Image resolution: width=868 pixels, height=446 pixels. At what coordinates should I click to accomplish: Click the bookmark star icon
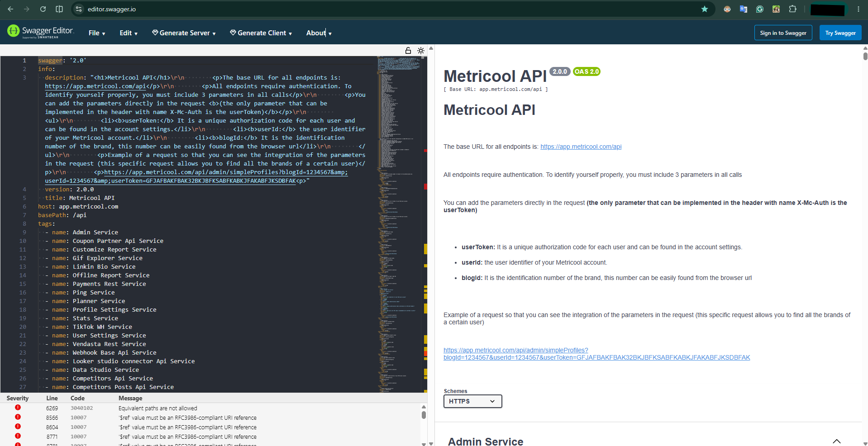point(705,9)
